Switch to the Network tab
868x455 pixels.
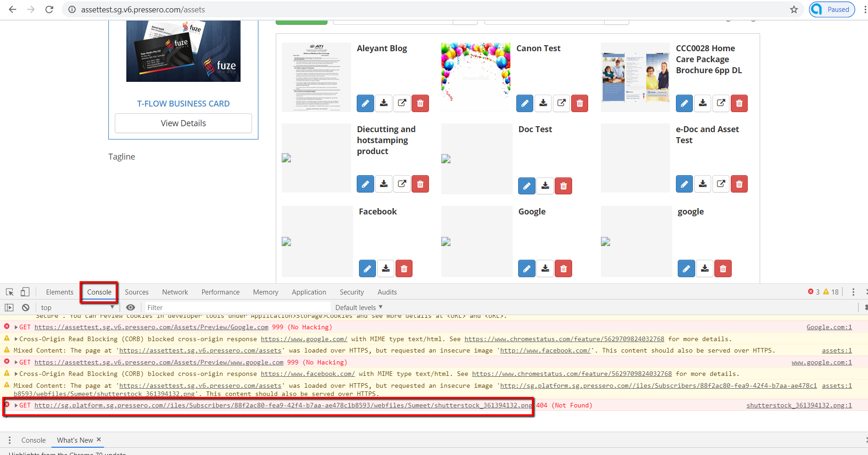(x=175, y=292)
